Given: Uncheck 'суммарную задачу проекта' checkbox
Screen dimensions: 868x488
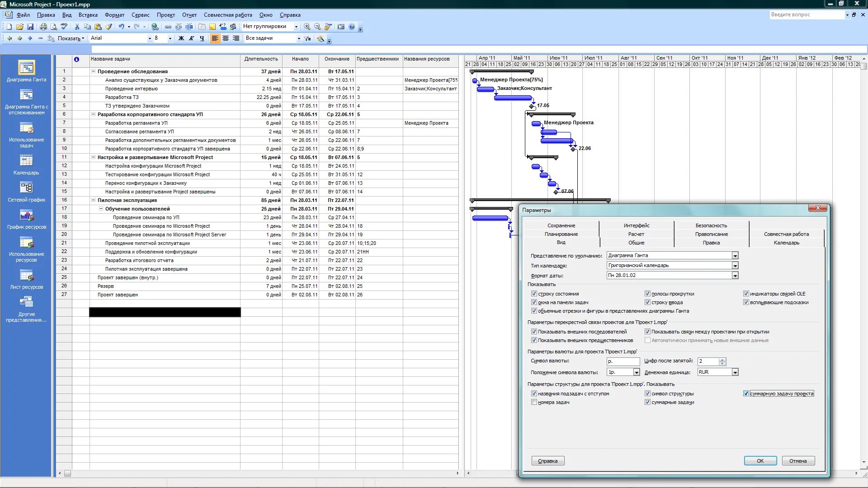Looking at the screenshot, I should tap(746, 394).
